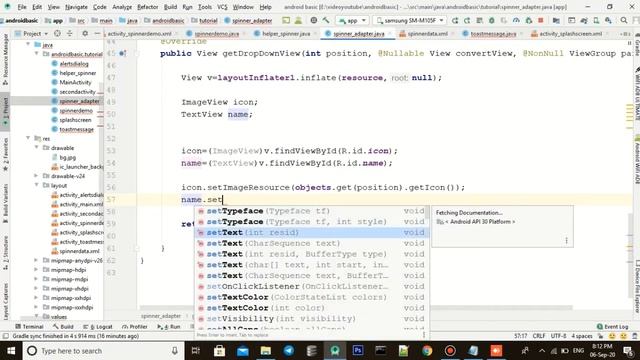Open the run configuration app dropdown
The height and width of the screenshot is (360, 640).
(x=352, y=20)
